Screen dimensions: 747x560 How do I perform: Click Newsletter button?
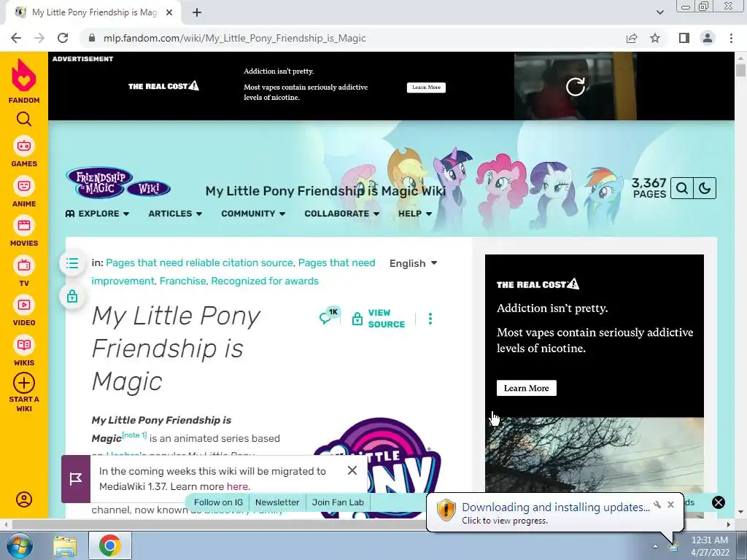point(277,502)
